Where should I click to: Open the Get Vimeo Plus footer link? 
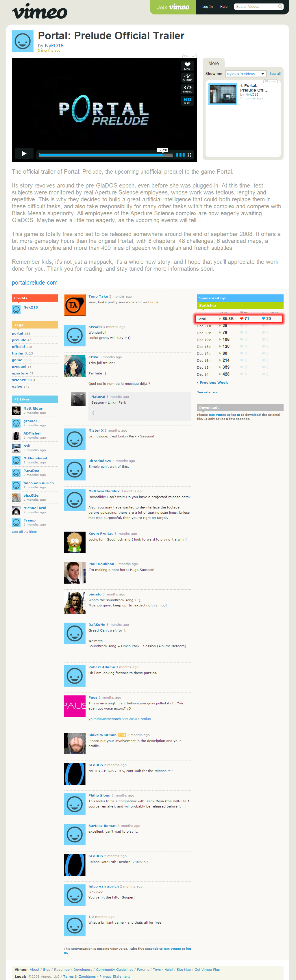(x=207, y=970)
